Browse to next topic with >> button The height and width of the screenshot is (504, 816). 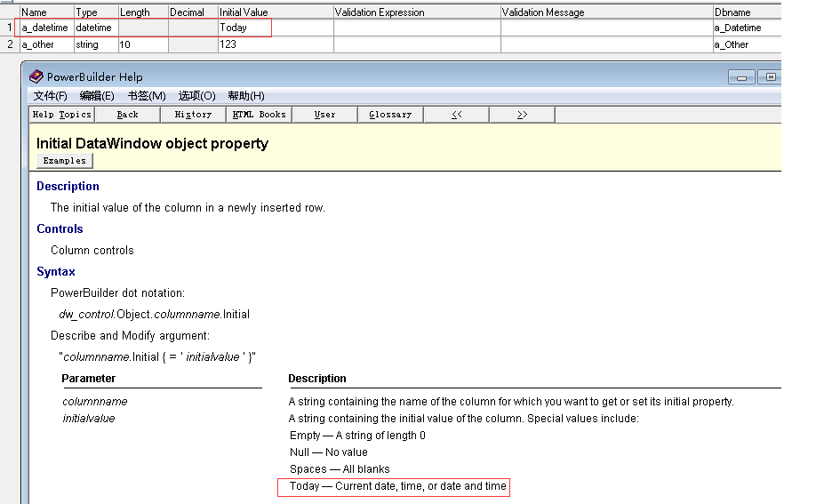tap(522, 115)
